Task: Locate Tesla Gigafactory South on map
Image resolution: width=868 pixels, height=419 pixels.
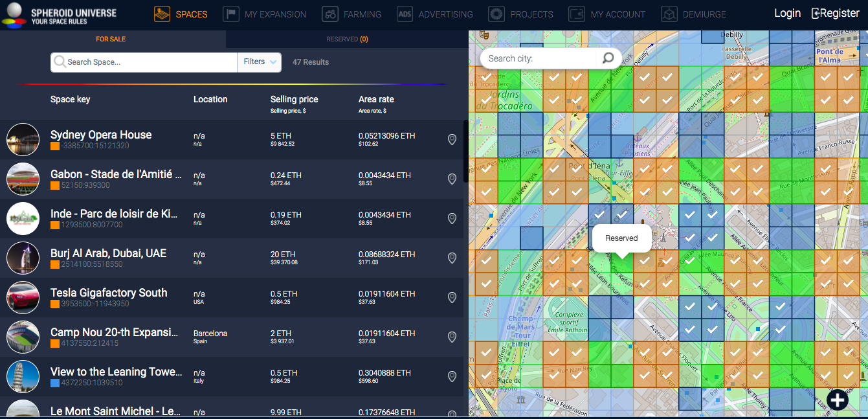Action: click(x=452, y=297)
